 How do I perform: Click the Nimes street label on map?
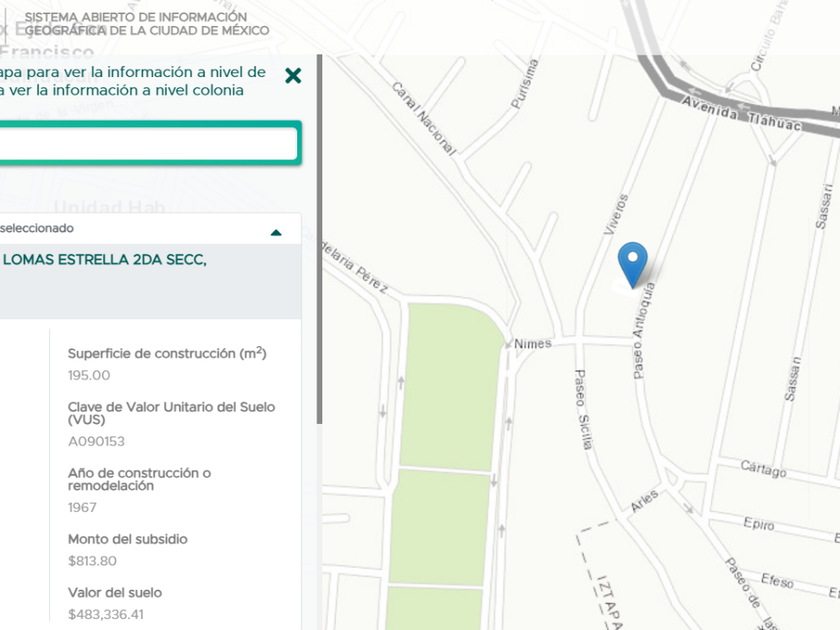(532, 344)
